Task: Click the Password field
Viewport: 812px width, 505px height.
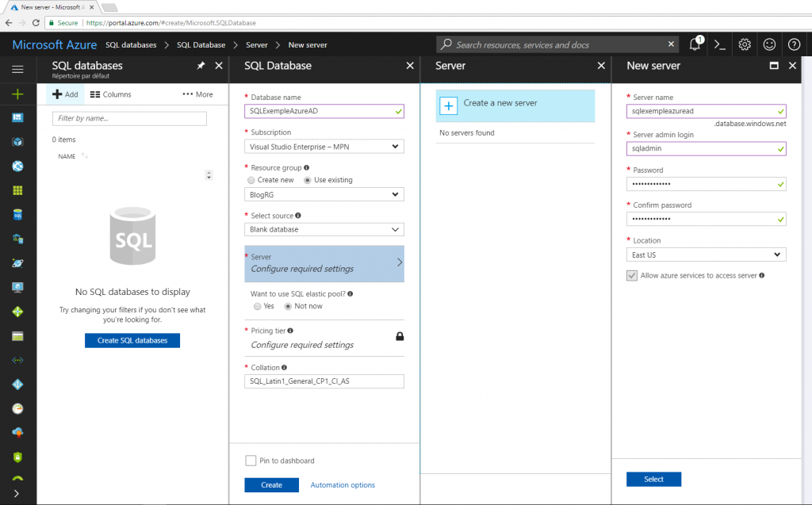Action: pyautogui.click(x=707, y=184)
